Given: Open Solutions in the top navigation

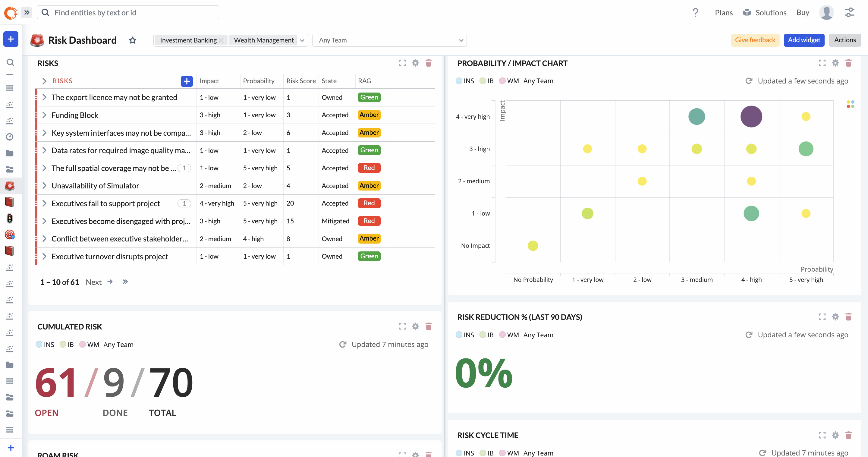Looking at the screenshot, I should point(765,12).
